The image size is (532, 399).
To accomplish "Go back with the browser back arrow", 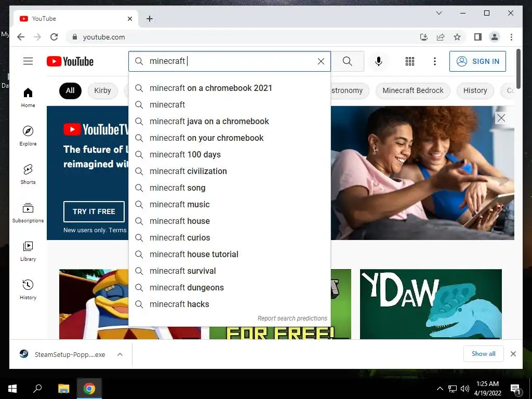I will (x=21, y=37).
